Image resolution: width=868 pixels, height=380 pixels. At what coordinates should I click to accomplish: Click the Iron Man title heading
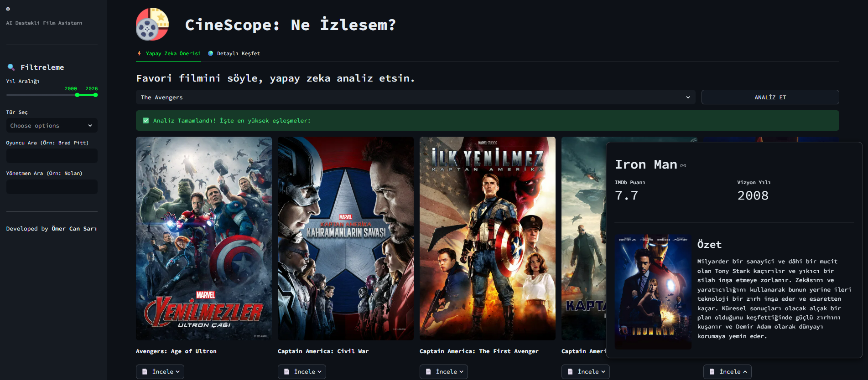[x=646, y=164]
